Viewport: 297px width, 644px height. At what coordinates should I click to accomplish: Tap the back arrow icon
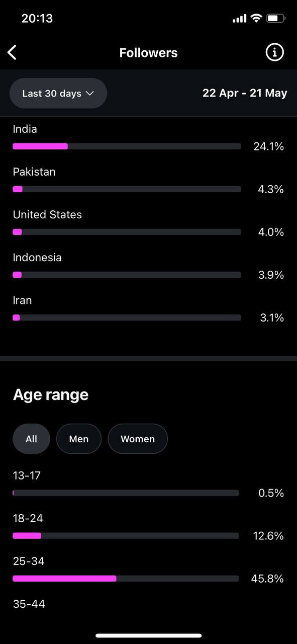(x=13, y=52)
